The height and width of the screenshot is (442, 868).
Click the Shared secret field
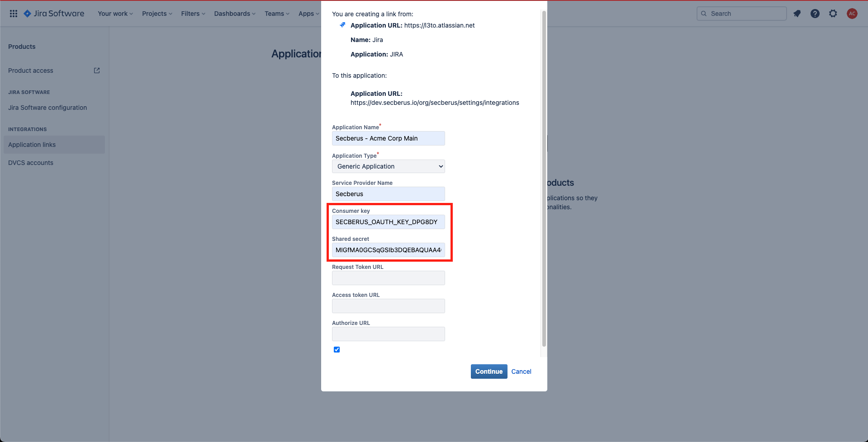pyautogui.click(x=389, y=250)
